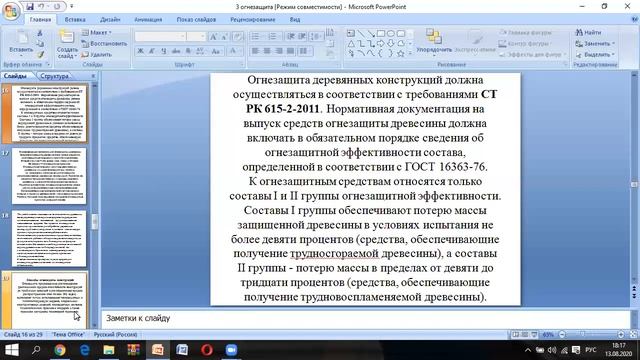Switch to the Рецензирование tab
The image size is (640, 360).
[x=253, y=20]
